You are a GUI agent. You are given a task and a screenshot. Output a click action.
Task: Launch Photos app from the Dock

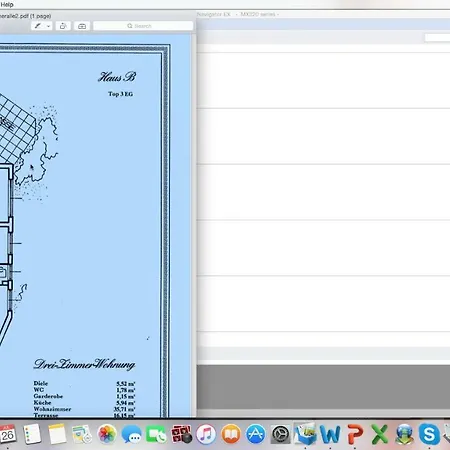pyautogui.click(x=107, y=434)
